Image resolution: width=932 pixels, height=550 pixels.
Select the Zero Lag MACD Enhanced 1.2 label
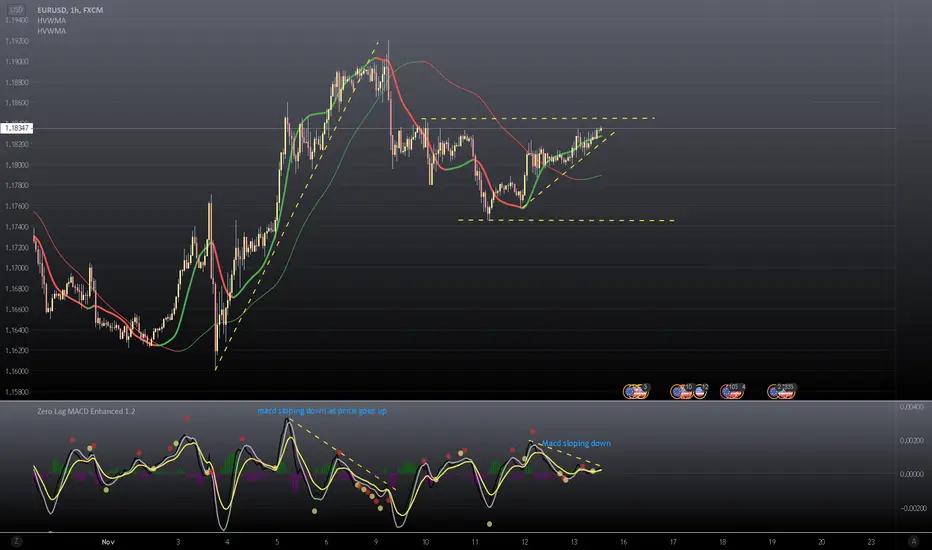tap(86, 411)
